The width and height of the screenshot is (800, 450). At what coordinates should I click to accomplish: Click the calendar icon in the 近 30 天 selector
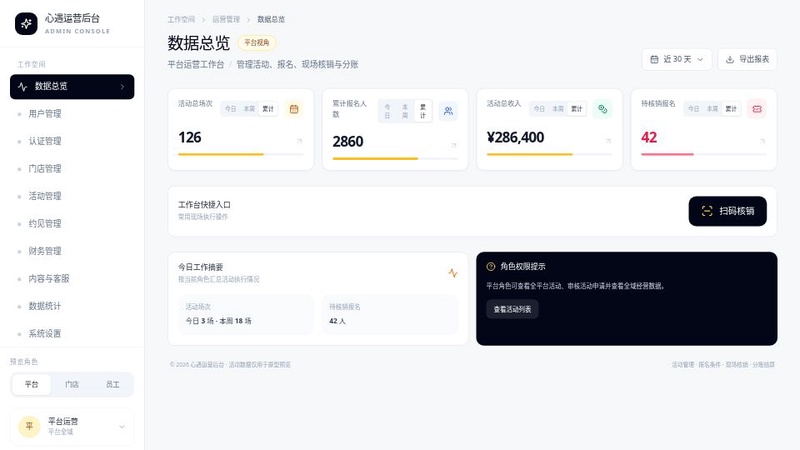point(654,60)
